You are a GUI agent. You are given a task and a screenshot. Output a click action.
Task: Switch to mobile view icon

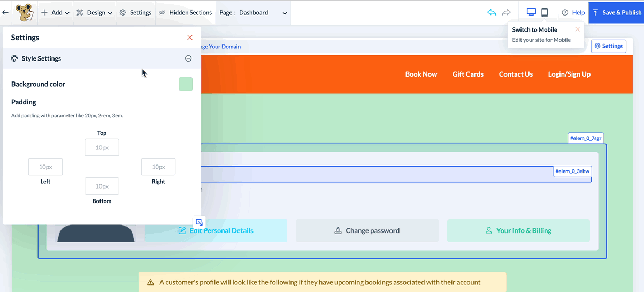point(545,12)
